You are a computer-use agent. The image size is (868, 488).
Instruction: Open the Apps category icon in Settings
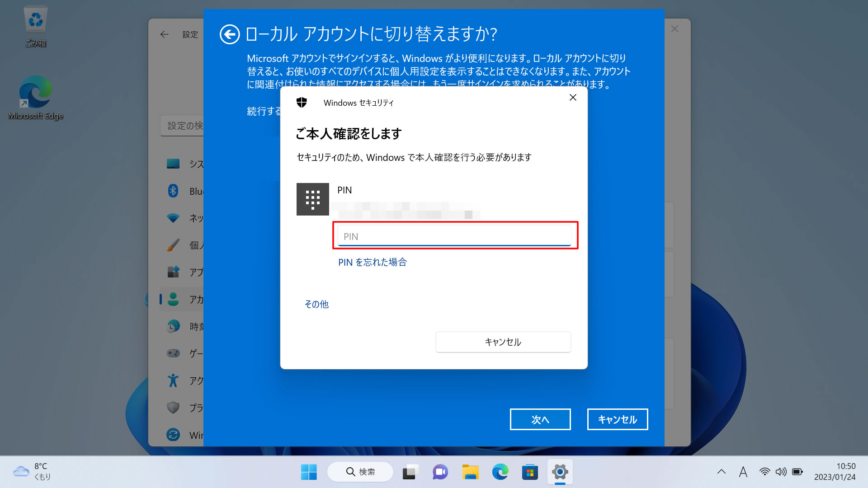[x=173, y=272]
